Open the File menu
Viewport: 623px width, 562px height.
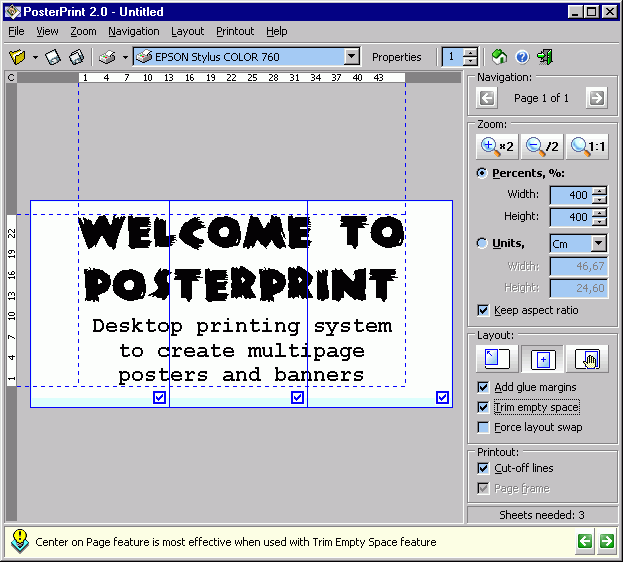[16, 31]
